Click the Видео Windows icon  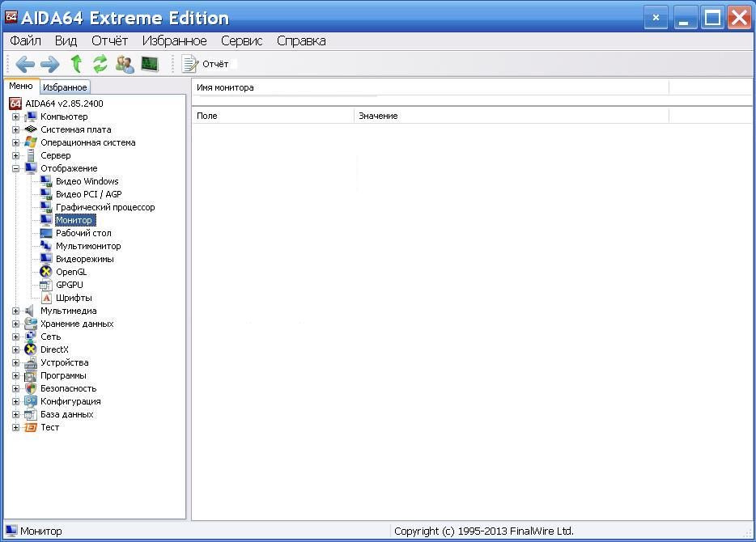pos(46,181)
